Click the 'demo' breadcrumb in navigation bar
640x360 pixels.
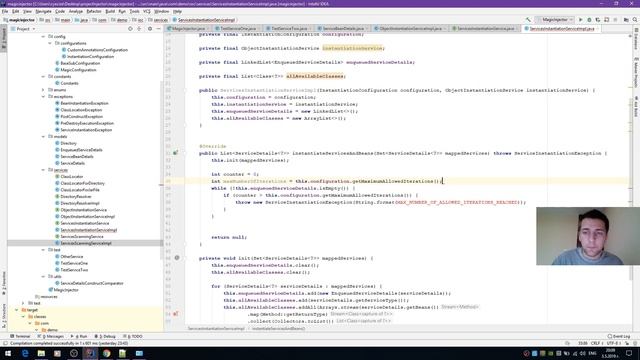(x=120, y=20)
